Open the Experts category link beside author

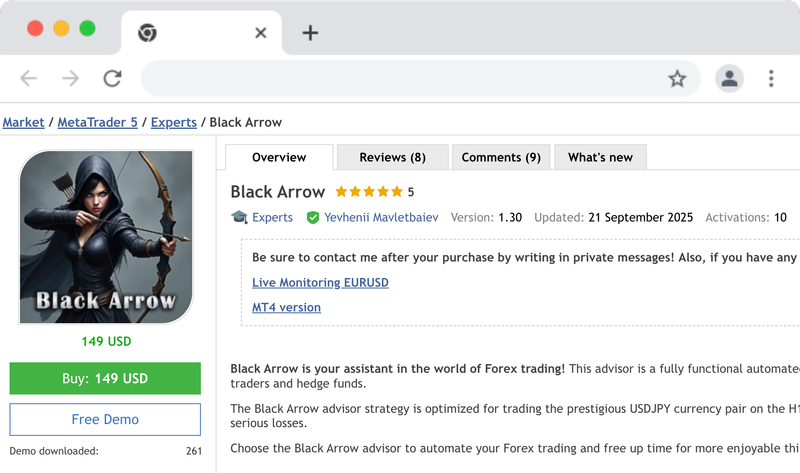pos(272,217)
